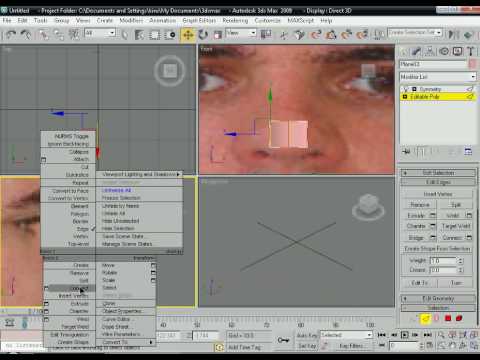Open the Connect settings box in panel
The image size is (480, 360).
click(x=469, y=238)
